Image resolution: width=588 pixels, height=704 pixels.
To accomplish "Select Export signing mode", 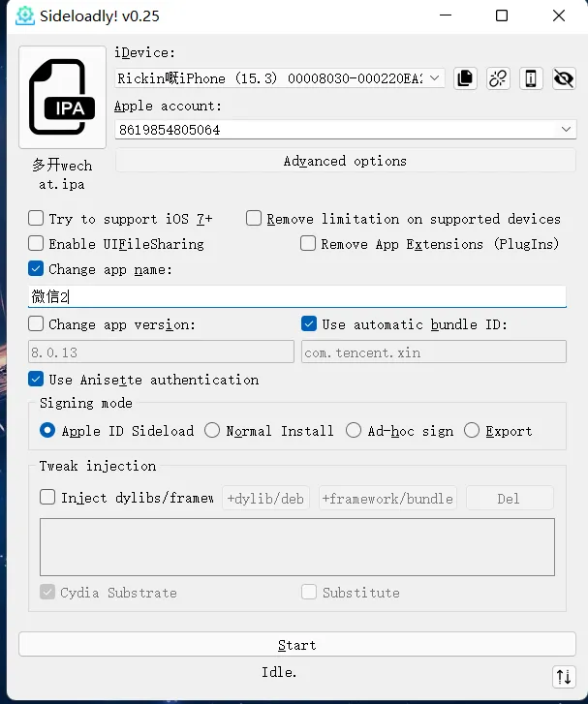I will 472,431.
